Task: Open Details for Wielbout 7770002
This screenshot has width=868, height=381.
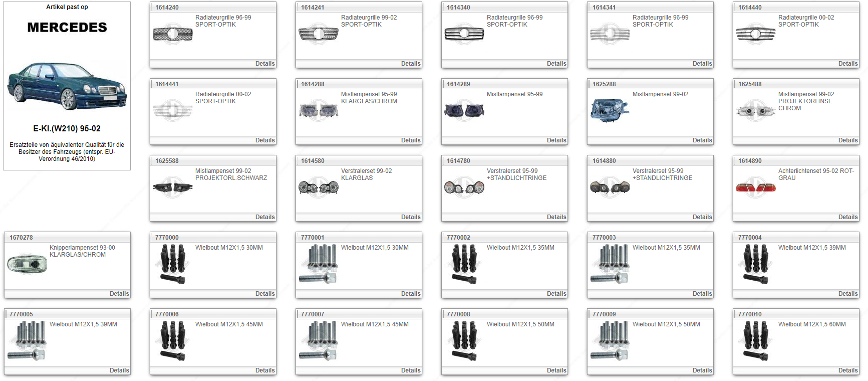Action: coord(556,294)
